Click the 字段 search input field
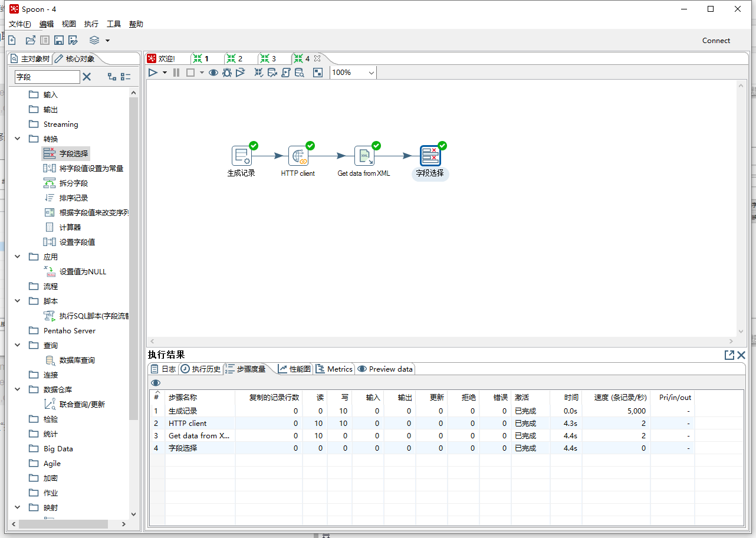Image resolution: width=756 pixels, height=538 pixels. pyautogui.click(x=47, y=77)
